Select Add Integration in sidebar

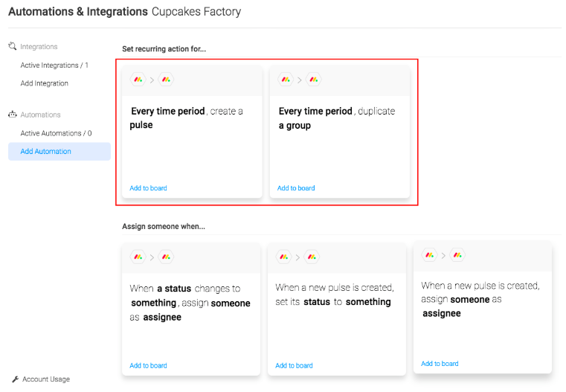[45, 83]
